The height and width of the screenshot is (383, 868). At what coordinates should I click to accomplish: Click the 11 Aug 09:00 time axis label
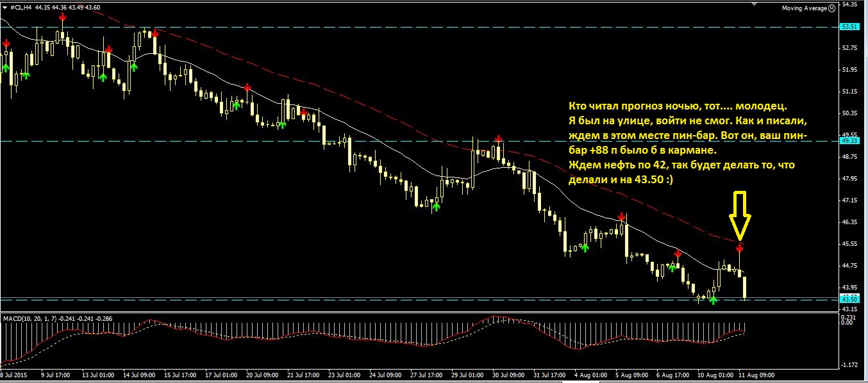coord(756,374)
